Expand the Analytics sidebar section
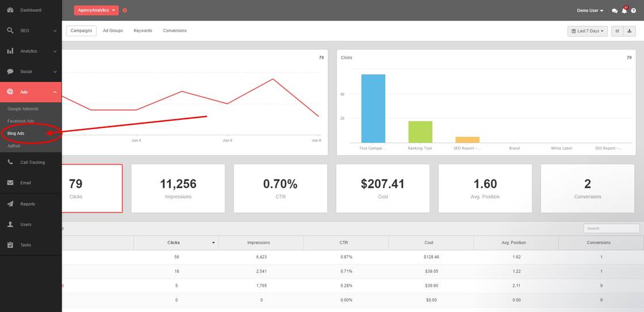The height and width of the screenshot is (312, 644). (30, 51)
